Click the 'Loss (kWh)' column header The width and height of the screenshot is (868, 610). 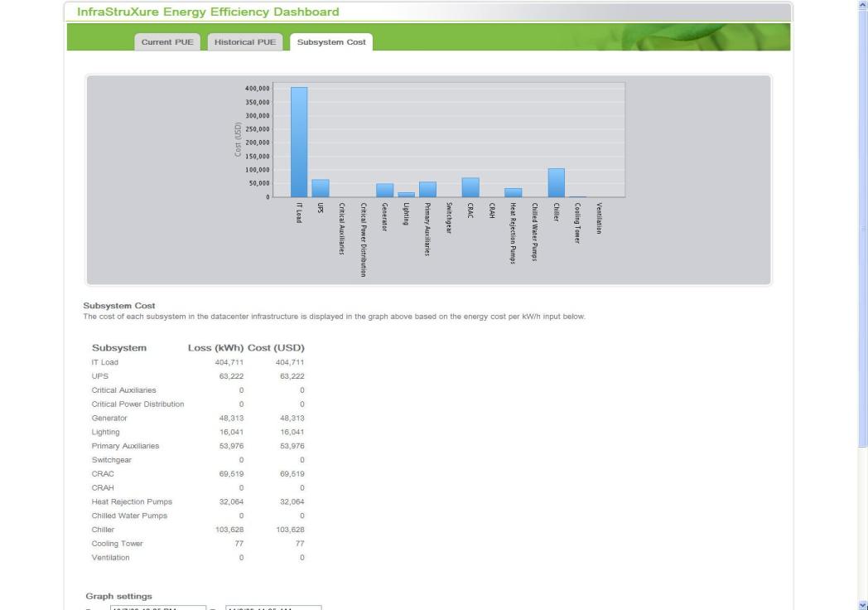point(216,348)
